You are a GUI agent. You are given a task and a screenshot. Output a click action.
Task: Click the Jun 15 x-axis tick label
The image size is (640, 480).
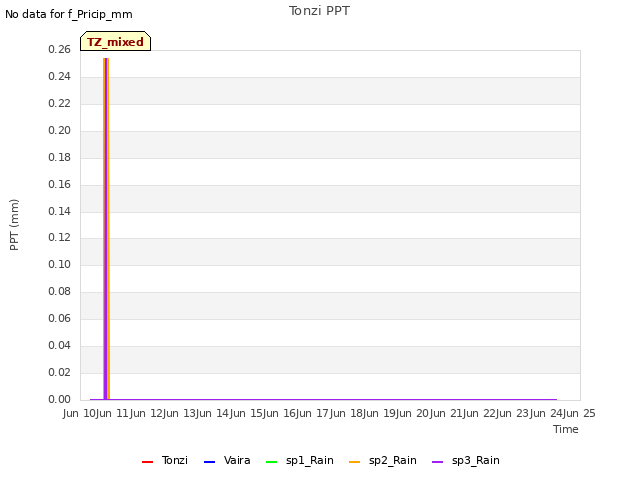click(x=248, y=413)
